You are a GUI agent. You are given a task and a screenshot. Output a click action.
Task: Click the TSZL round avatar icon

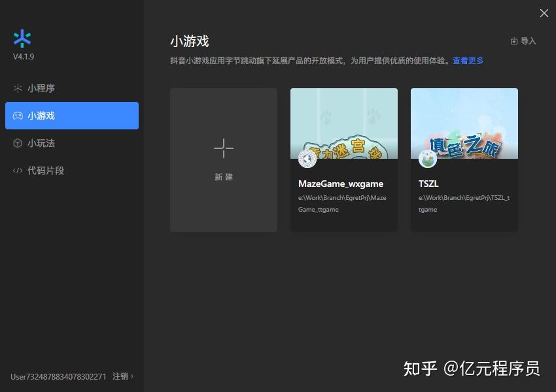coord(427,159)
